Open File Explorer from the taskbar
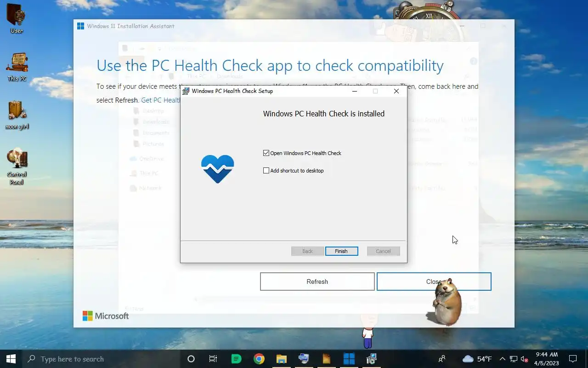The image size is (588, 368). click(282, 359)
